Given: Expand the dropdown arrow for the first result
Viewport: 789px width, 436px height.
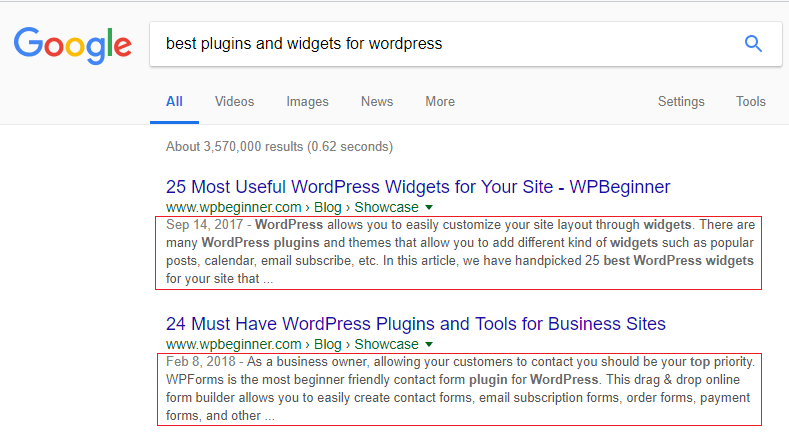Looking at the screenshot, I should (429, 206).
